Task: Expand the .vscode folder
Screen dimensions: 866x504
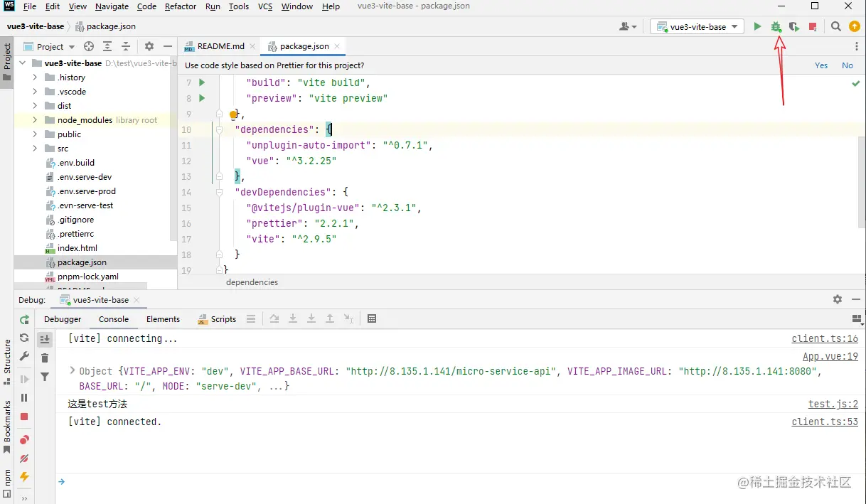Action: pos(35,92)
